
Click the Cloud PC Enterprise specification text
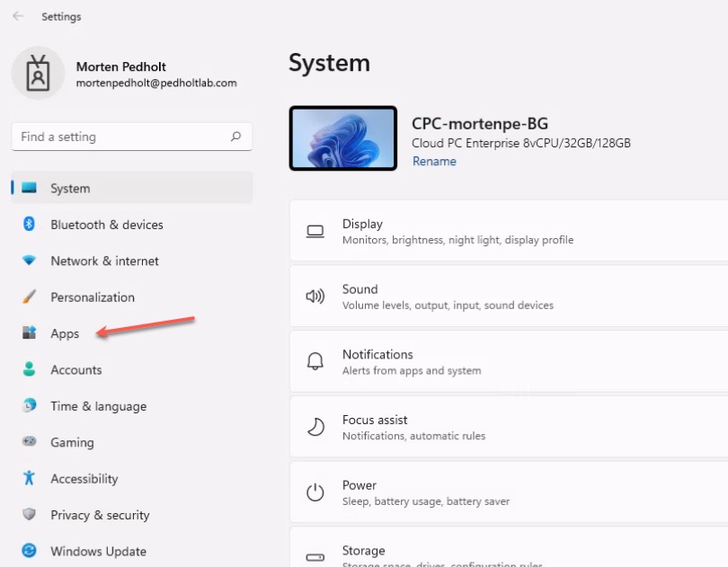pos(521,143)
